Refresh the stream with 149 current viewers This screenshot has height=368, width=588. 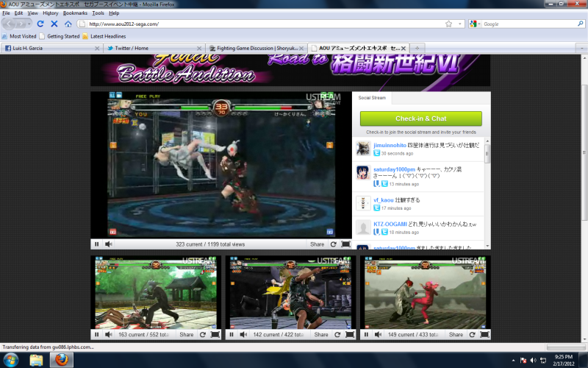[x=472, y=334]
